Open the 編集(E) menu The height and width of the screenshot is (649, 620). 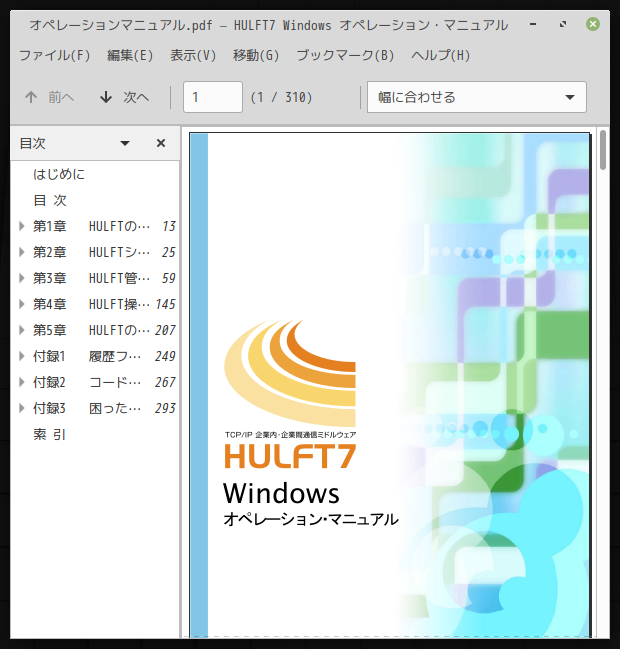pos(130,55)
